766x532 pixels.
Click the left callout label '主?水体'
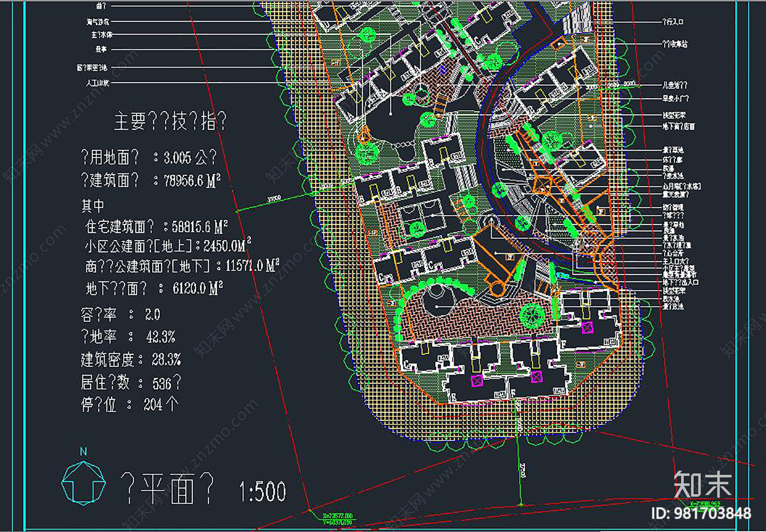click(102, 35)
